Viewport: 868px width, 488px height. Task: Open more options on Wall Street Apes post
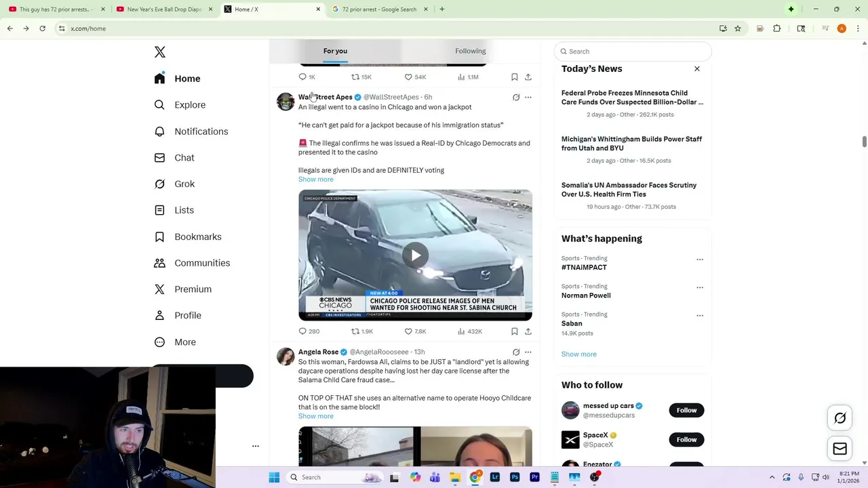pyautogui.click(x=528, y=98)
